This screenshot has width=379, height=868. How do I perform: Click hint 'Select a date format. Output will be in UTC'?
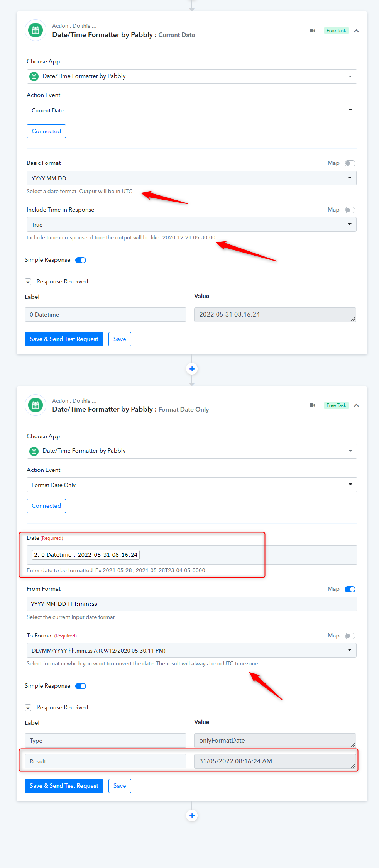tap(80, 191)
